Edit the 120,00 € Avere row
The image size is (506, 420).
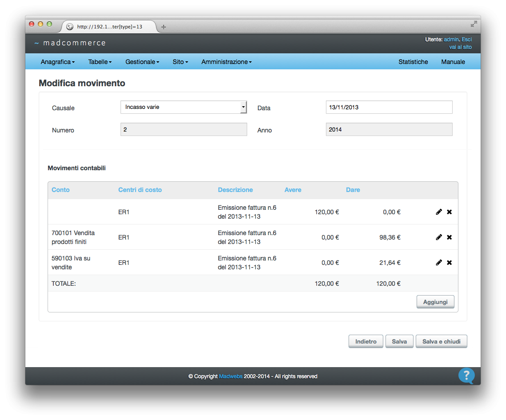(438, 212)
